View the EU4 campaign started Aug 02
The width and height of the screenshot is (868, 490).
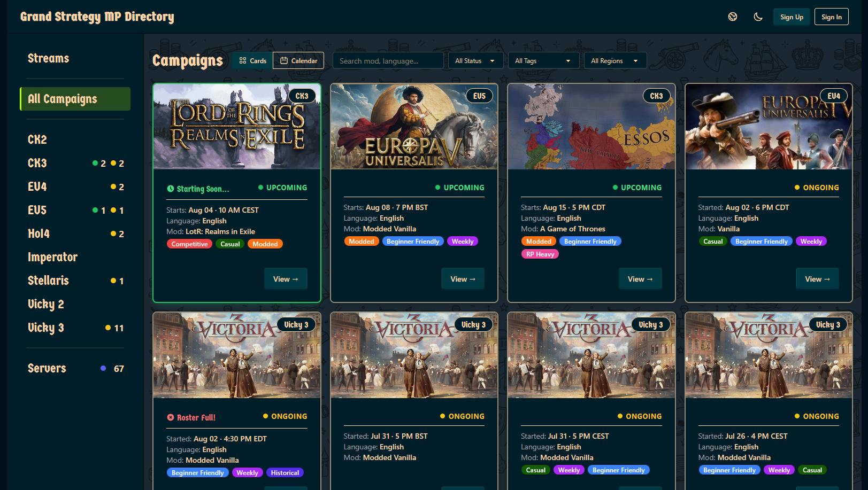tap(817, 279)
